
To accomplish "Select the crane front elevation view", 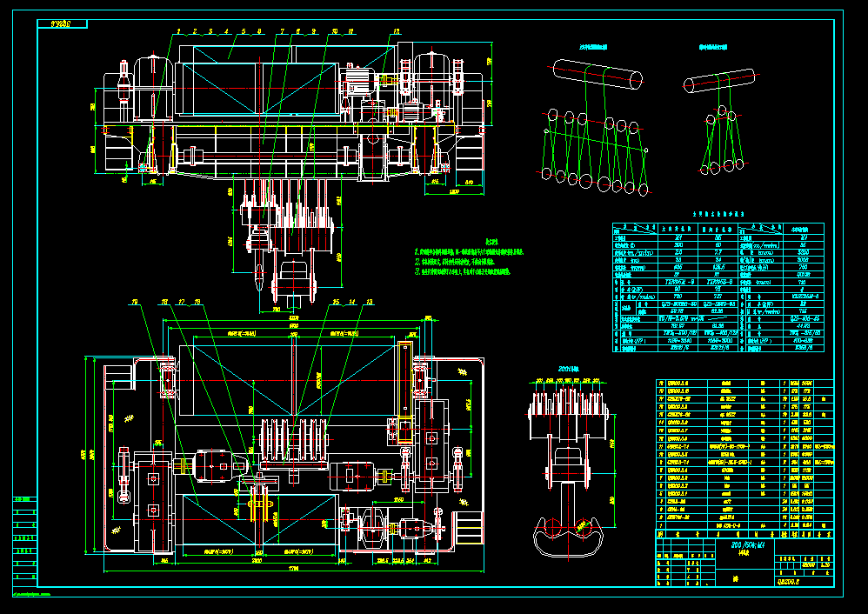I will pos(287,113).
